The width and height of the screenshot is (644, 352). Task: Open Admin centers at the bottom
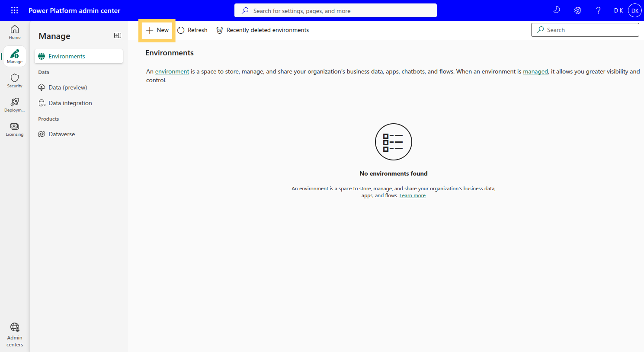(15, 335)
